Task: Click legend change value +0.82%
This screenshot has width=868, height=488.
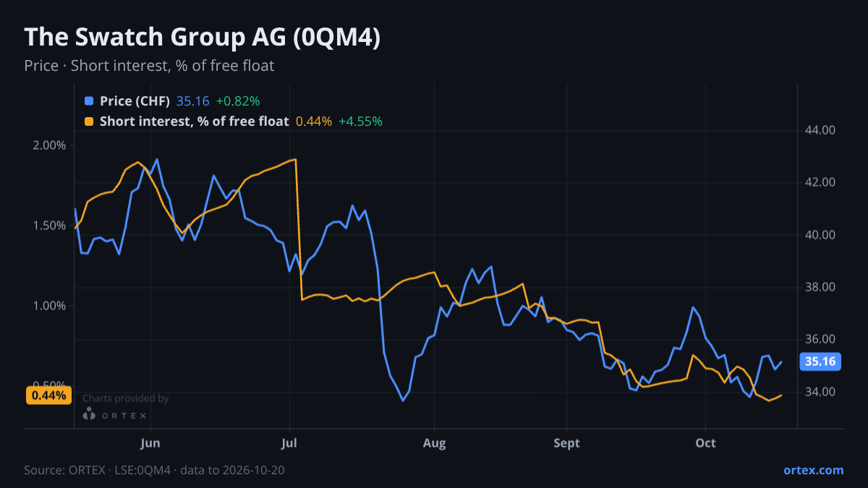Action: point(238,100)
